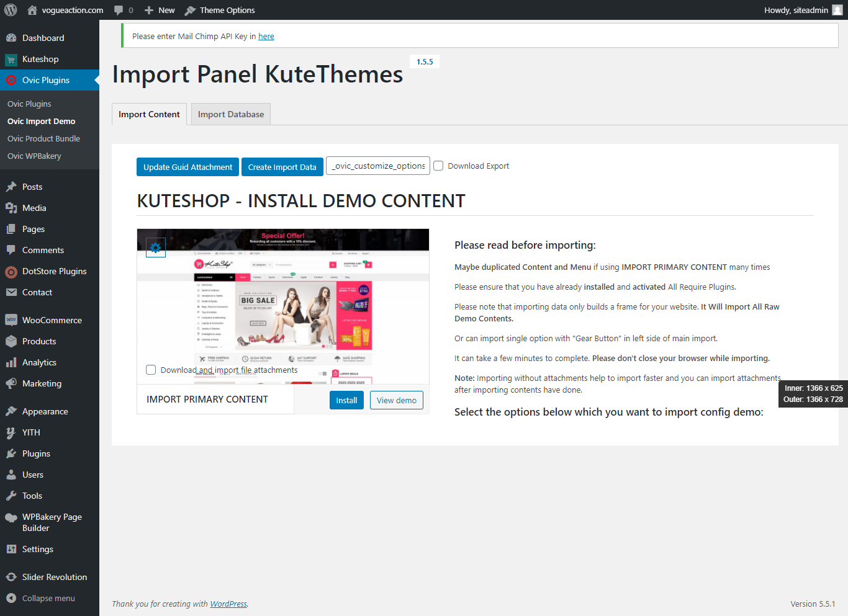Click the View demo button
The image size is (848, 616).
point(397,400)
